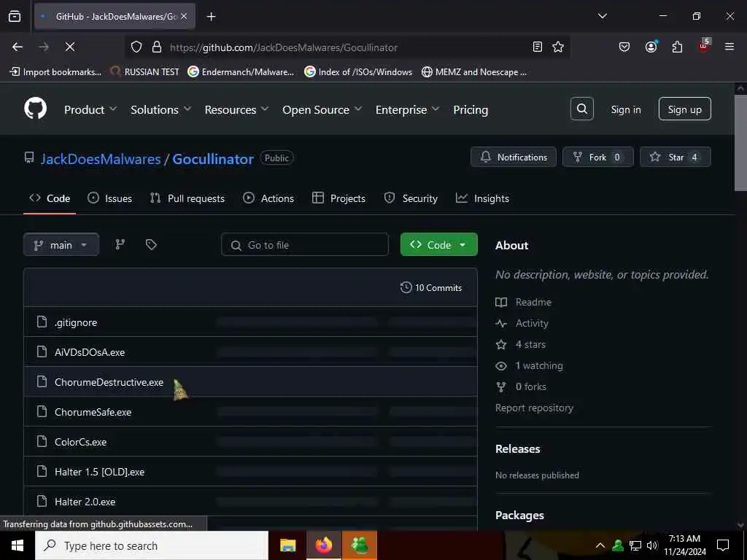The height and width of the screenshot is (560, 747).
Task: Click the GitHub octocat logo
Action: coord(35,109)
